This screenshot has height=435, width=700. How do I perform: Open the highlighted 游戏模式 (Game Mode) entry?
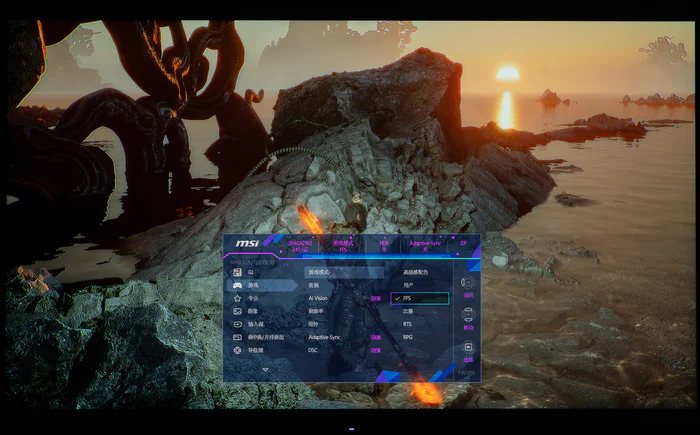point(344,272)
